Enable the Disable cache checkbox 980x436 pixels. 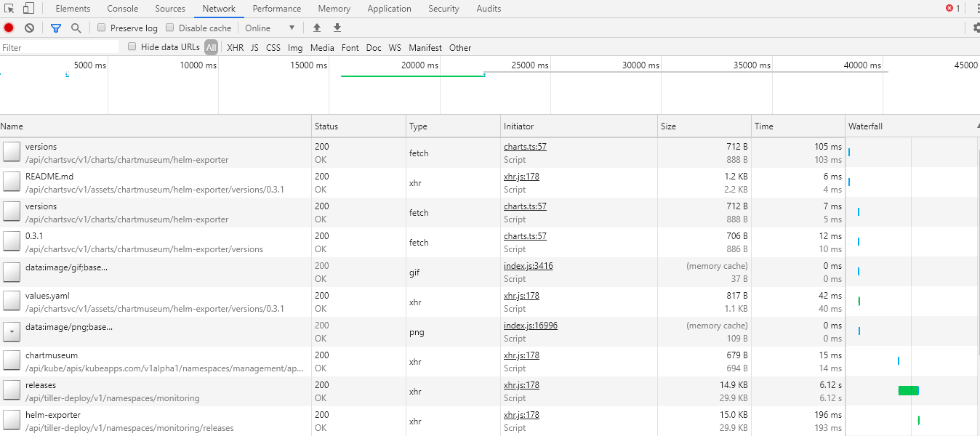pyautogui.click(x=169, y=28)
